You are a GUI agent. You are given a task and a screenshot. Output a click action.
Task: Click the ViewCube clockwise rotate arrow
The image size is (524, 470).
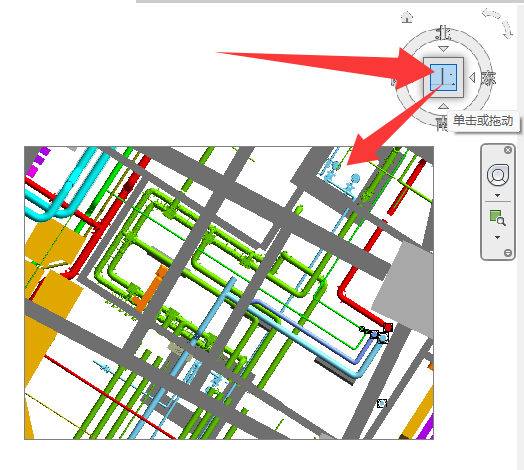pyautogui.click(x=507, y=30)
